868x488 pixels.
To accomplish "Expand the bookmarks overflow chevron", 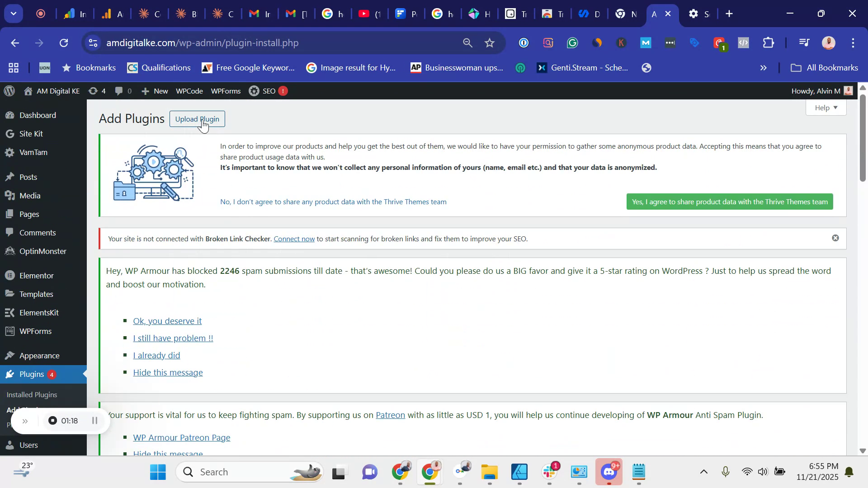I will pos(763,67).
